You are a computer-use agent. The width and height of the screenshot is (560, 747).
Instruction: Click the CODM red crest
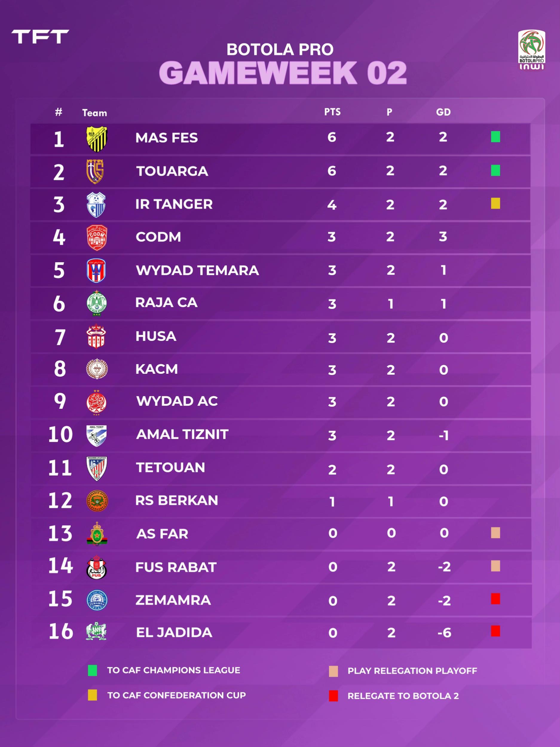[x=97, y=238]
